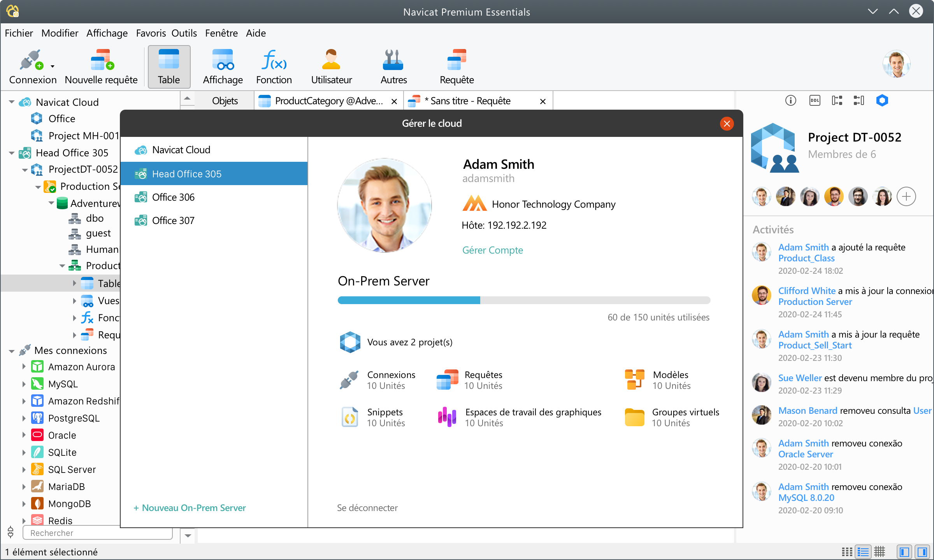Click Espaces de travail des graphiques icon

pos(447,417)
